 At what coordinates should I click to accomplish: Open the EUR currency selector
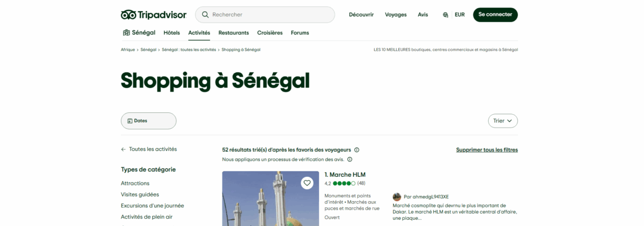pyautogui.click(x=459, y=15)
